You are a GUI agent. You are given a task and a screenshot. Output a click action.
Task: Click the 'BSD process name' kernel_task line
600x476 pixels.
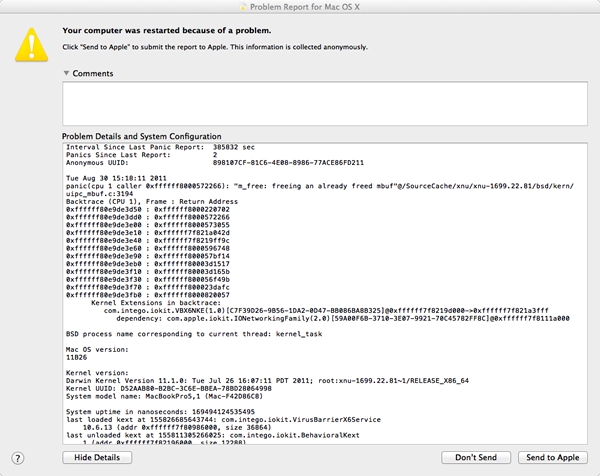194,334
